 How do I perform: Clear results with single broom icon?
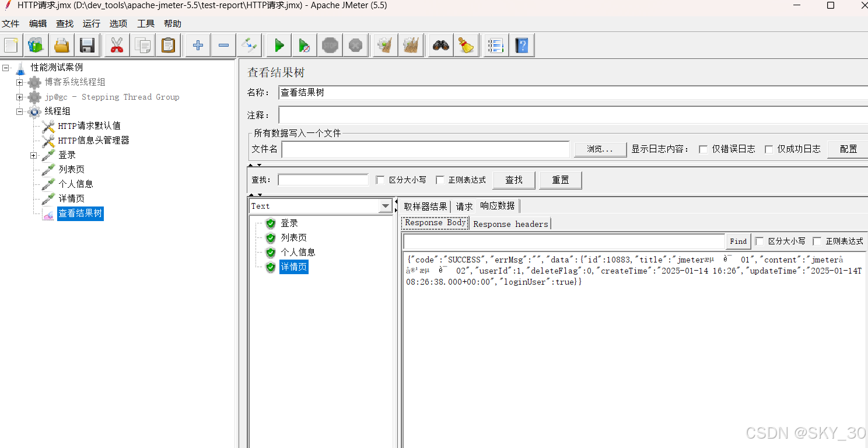pyautogui.click(x=385, y=45)
